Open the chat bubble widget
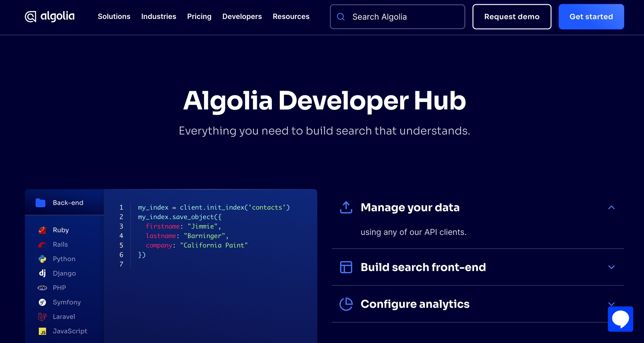Screen dimensions: 644x343 pyautogui.click(x=620, y=319)
